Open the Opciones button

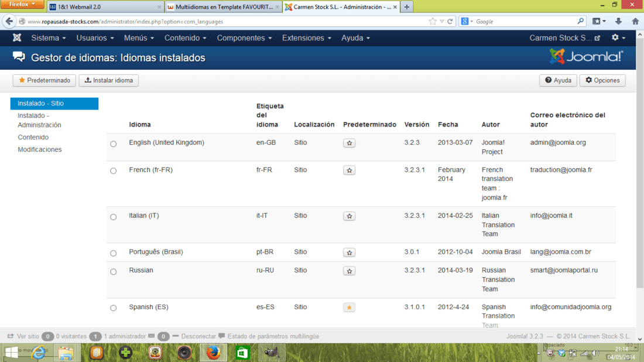pyautogui.click(x=602, y=80)
